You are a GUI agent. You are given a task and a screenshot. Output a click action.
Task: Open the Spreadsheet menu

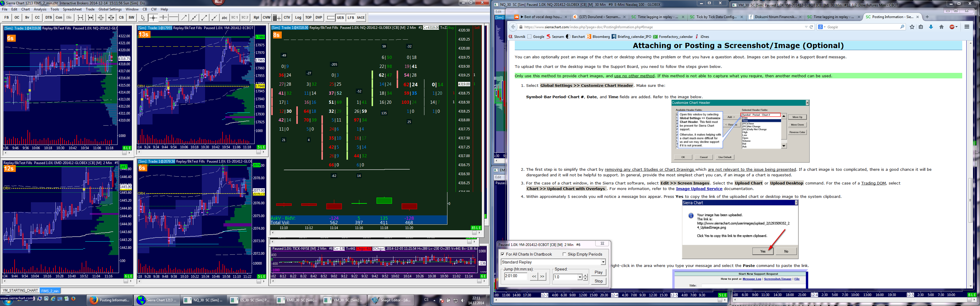72,9
